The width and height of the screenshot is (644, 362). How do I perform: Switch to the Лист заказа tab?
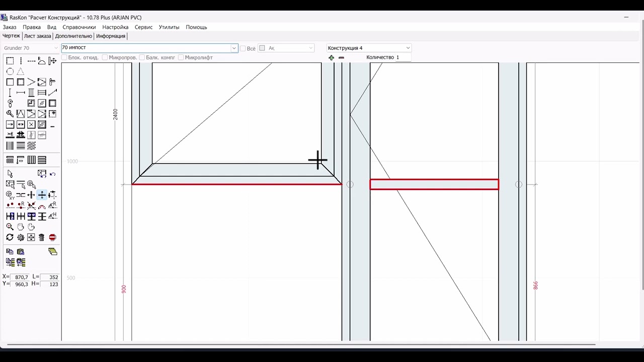point(38,36)
